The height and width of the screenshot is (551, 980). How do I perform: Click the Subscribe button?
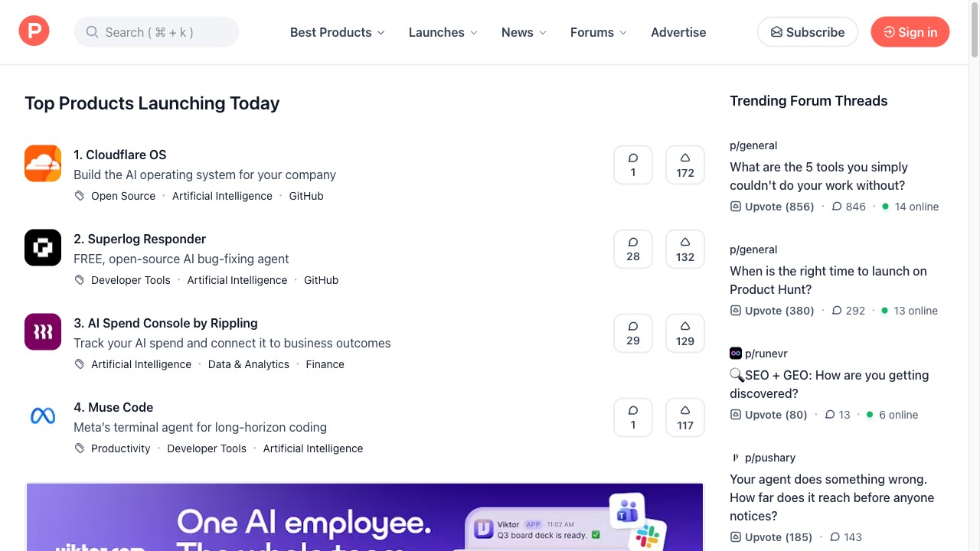[808, 32]
